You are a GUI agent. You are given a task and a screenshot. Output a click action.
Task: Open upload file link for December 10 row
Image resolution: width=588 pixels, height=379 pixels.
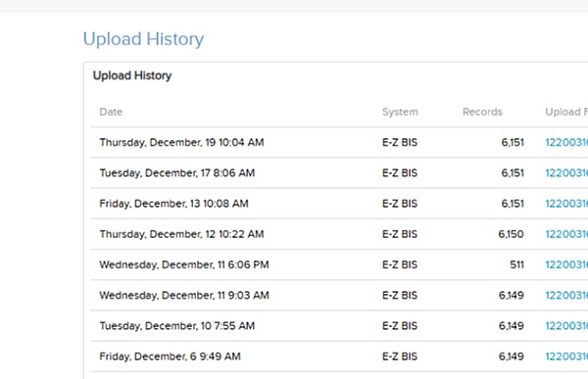(566, 326)
